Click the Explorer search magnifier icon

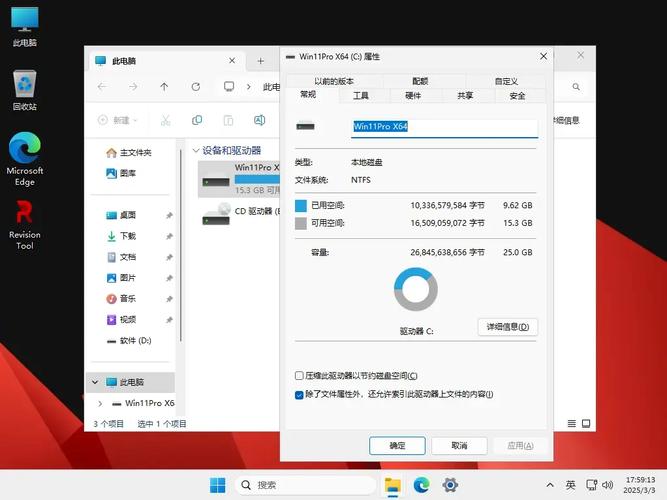pos(576,87)
